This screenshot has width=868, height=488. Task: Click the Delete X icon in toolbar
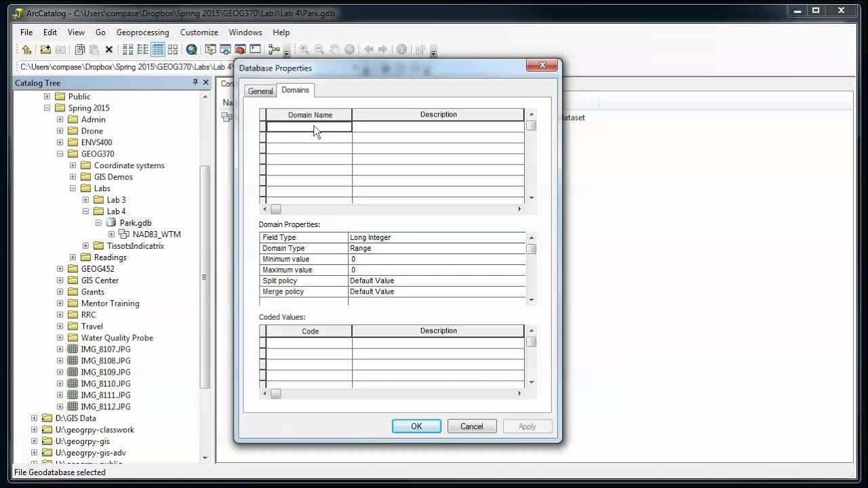(x=108, y=49)
